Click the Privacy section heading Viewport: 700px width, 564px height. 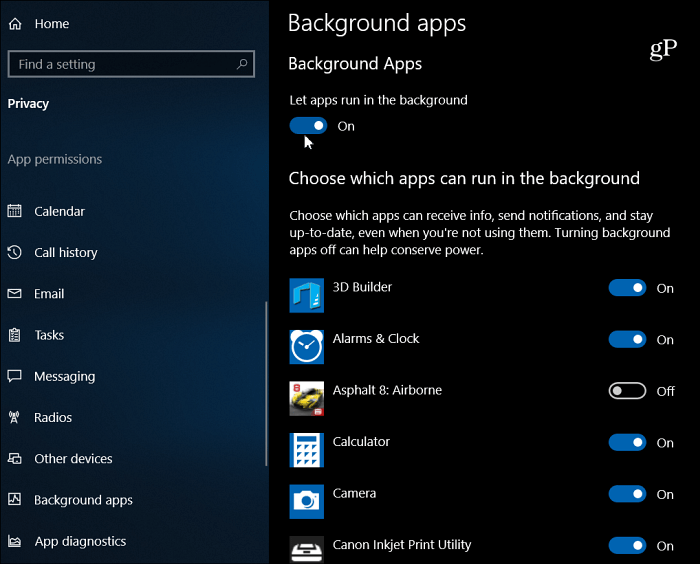pyautogui.click(x=28, y=104)
